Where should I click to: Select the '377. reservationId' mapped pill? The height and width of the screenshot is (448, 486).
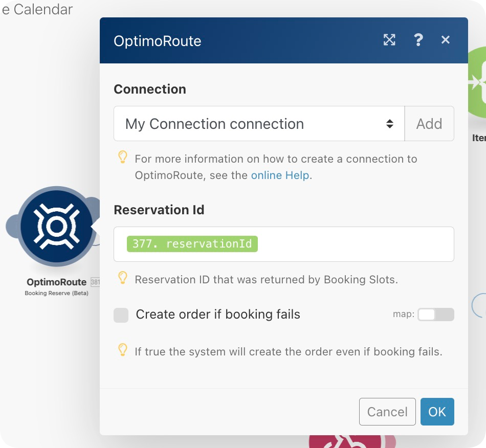coord(192,244)
